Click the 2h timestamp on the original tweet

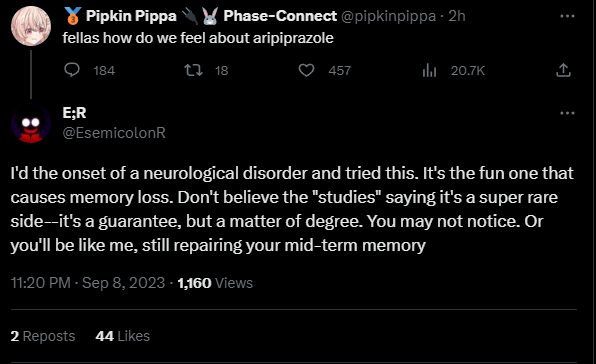457,16
